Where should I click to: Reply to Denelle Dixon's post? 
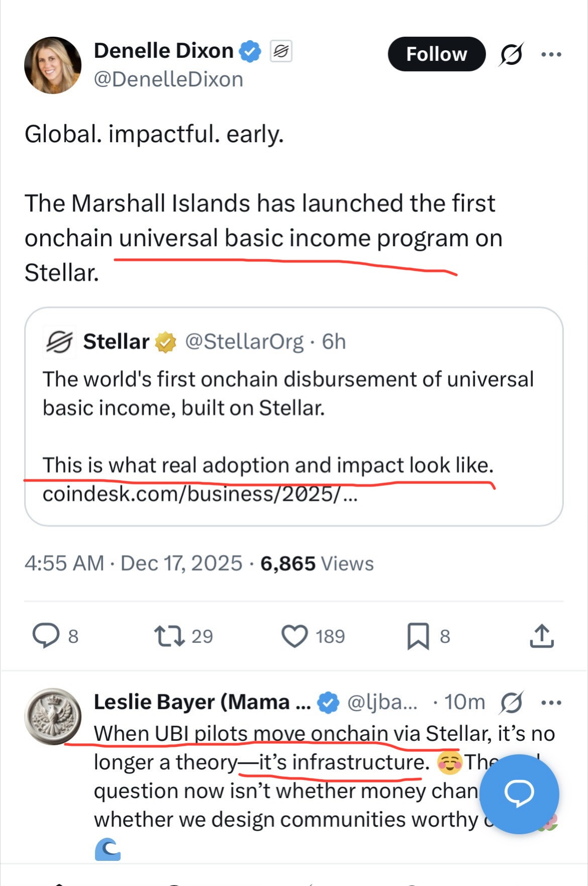[x=46, y=636]
